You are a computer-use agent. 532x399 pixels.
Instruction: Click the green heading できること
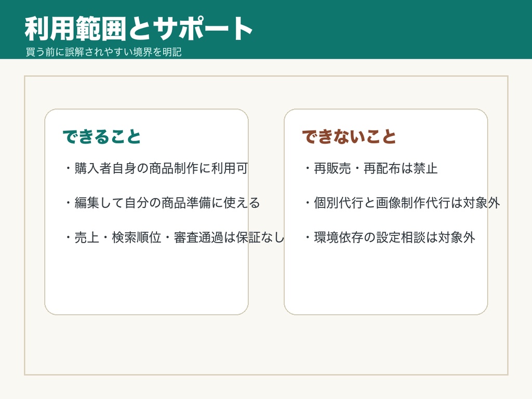click(x=101, y=137)
